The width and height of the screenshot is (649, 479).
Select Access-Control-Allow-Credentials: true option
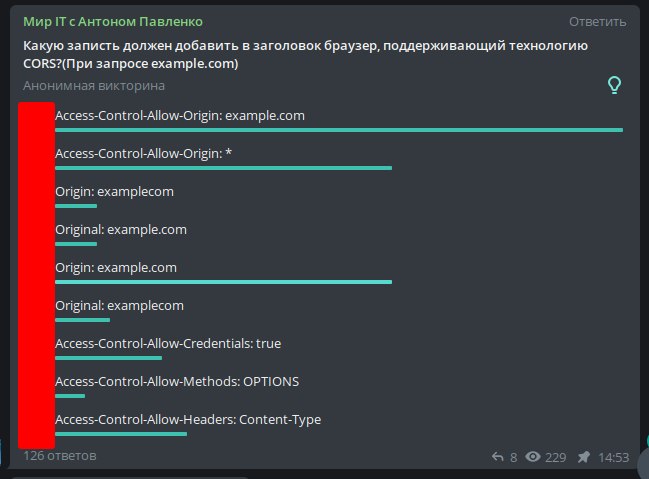[168, 344]
